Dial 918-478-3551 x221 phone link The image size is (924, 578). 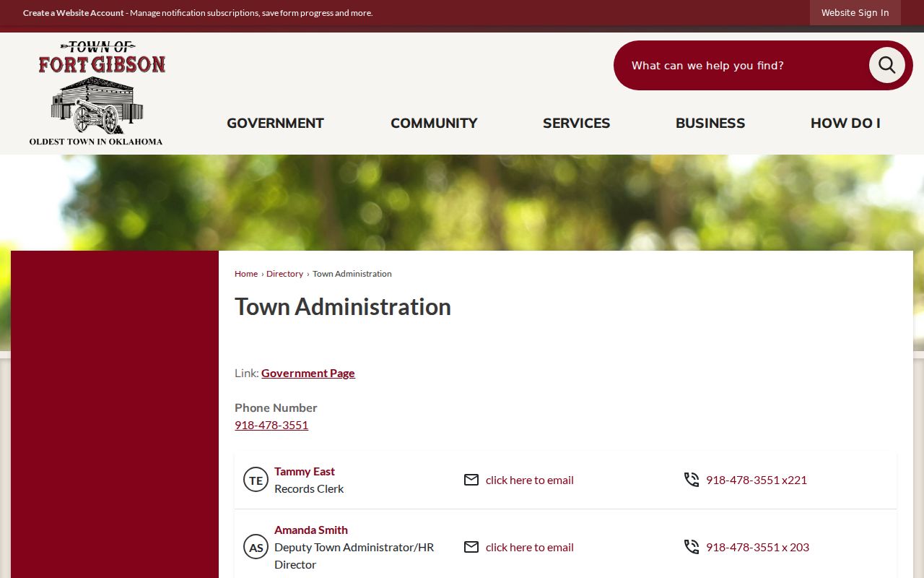pos(757,480)
